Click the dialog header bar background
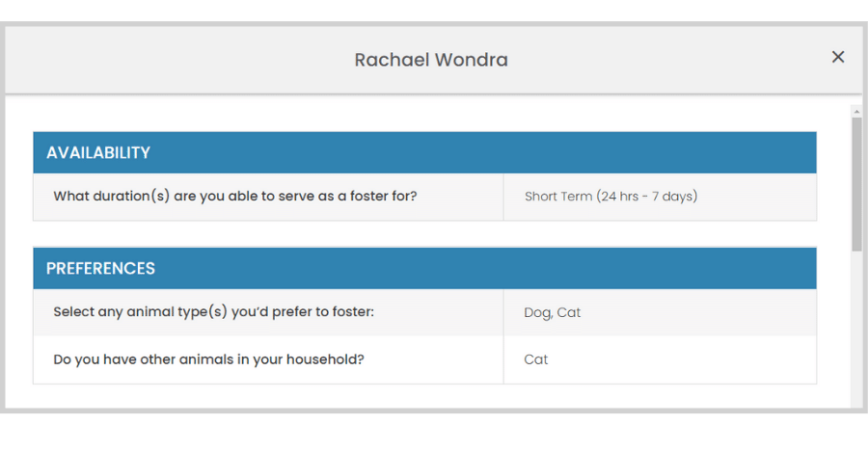The height and width of the screenshot is (451, 868). (166, 60)
